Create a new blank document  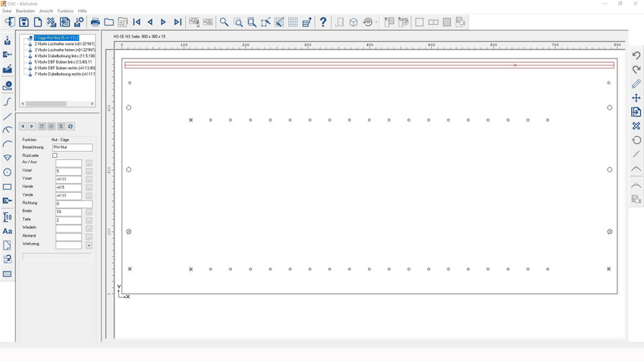point(38,23)
